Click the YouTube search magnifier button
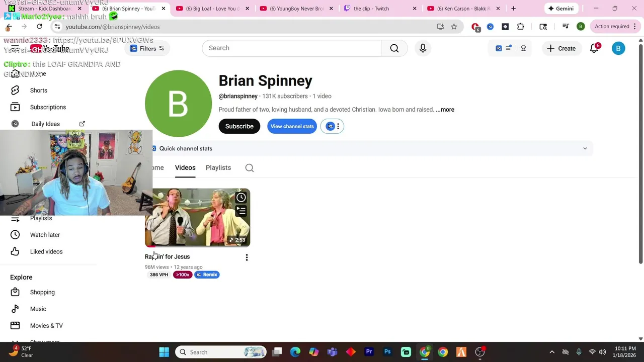 pyautogui.click(x=394, y=48)
